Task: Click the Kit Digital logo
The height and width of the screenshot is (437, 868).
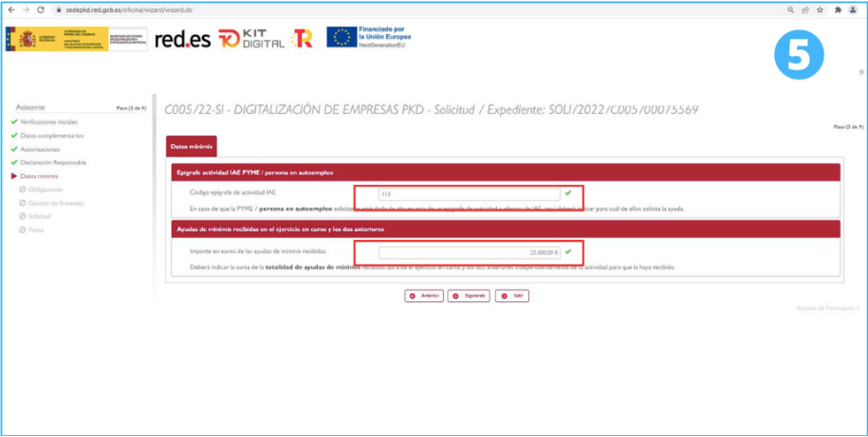Action: tap(251, 39)
